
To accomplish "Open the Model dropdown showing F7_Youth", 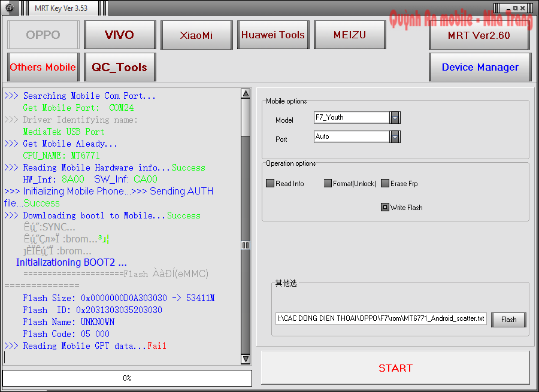I will coord(395,117).
